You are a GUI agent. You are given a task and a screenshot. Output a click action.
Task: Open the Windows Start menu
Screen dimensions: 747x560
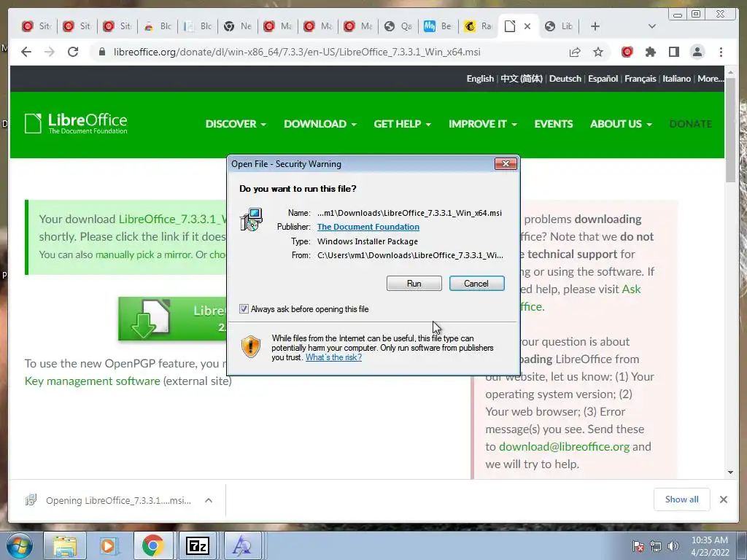(x=20, y=546)
